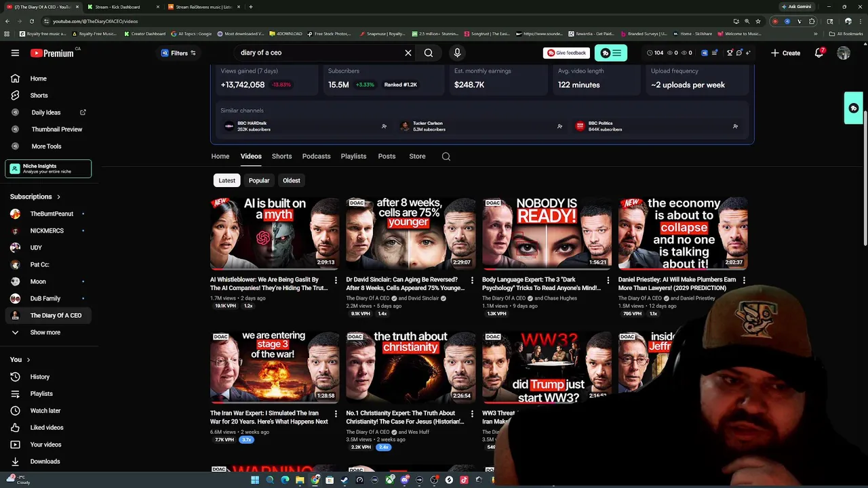The height and width of the screenshot is (488, 868).
Task: Open Chrome extensions puzzle icon
Action: (812, 21)
